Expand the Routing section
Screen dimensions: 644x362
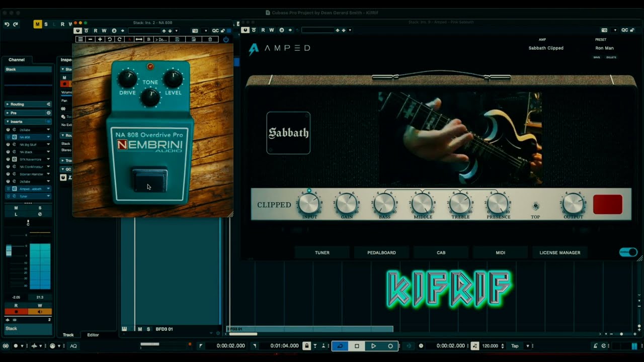tap(28, 104)
